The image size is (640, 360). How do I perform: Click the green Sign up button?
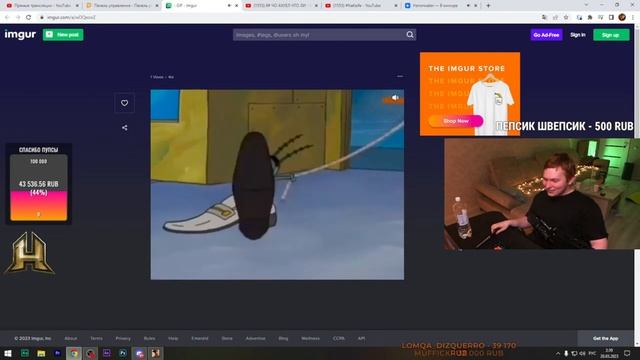[x=611, y=35]
